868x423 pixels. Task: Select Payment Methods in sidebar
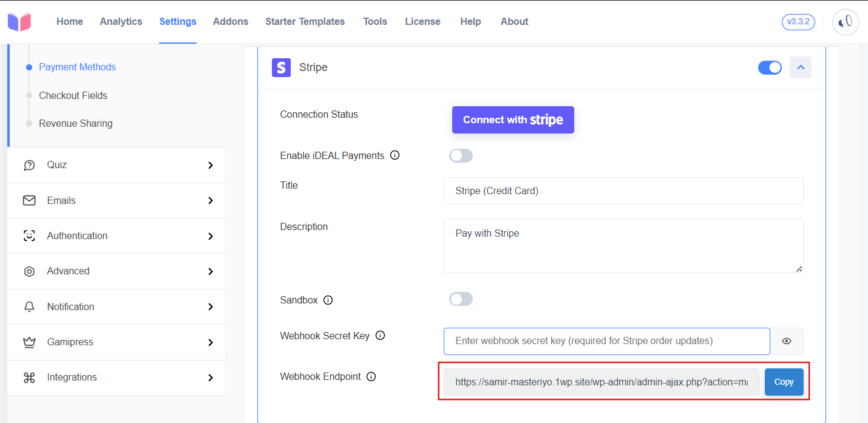tap(77, 67)
